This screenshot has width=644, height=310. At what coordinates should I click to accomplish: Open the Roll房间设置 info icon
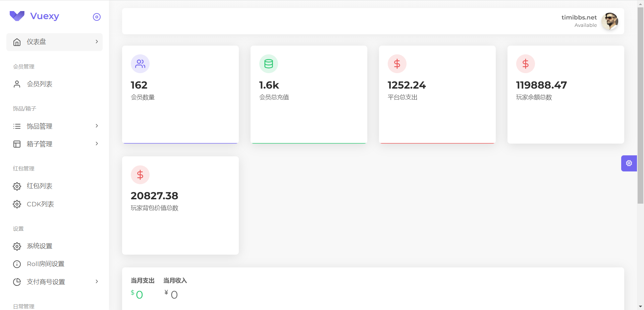pyautogui.click(x=17, y=264)
